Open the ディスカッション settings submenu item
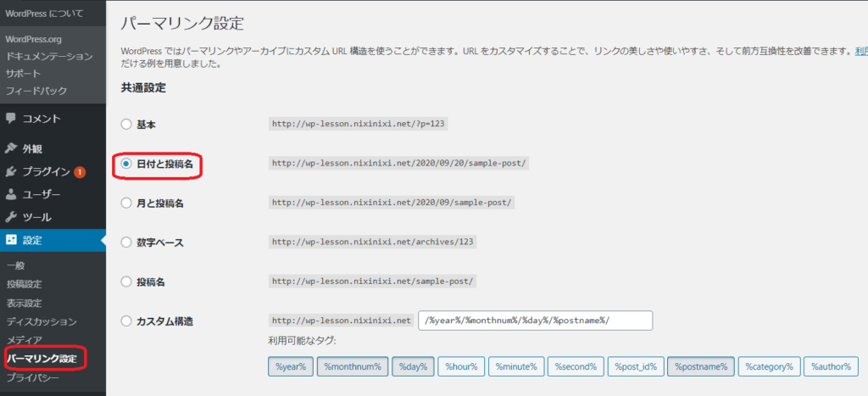Screen dimensions: 868x396 point(42,321)
